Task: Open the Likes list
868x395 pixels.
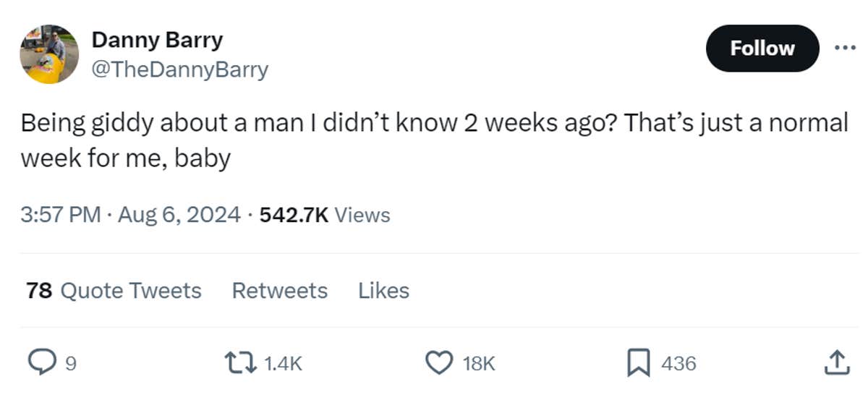Action: click(383, 291)
